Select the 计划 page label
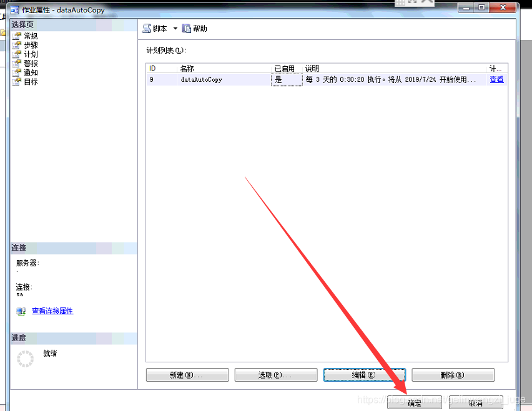Screen dimensions: 532x411 pyautogui.click(x=31, y=54)
